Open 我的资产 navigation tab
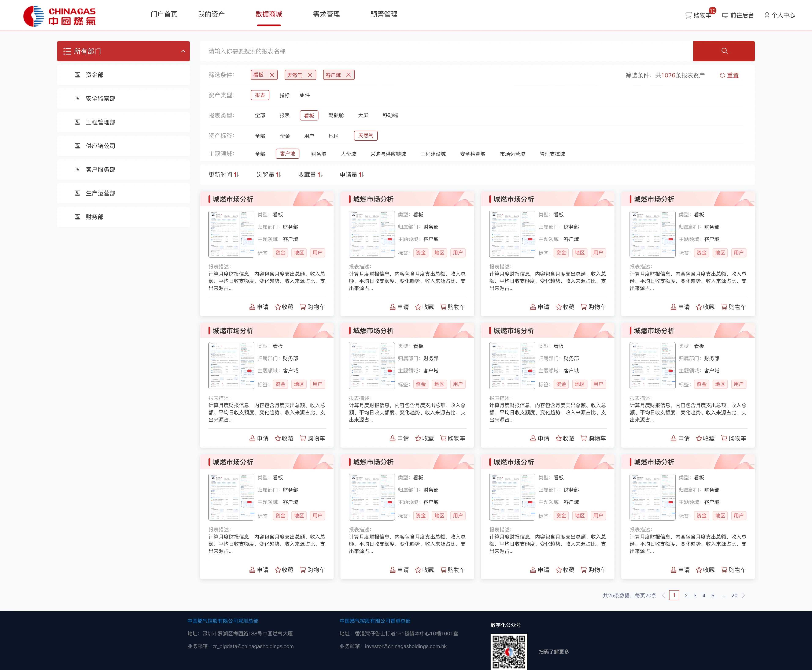The image size is (812, 670). tap(211, 14)
